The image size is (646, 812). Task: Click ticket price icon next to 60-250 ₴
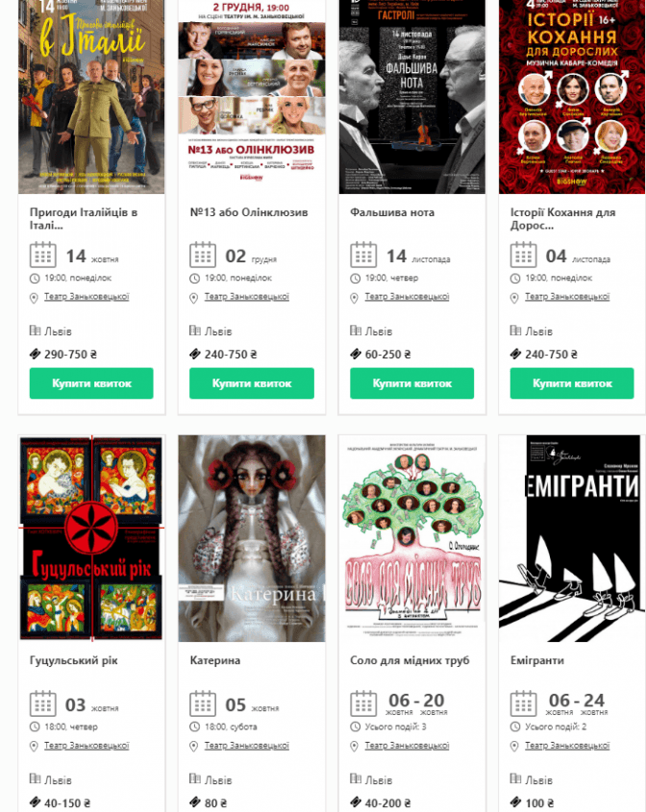coord(356,355)
